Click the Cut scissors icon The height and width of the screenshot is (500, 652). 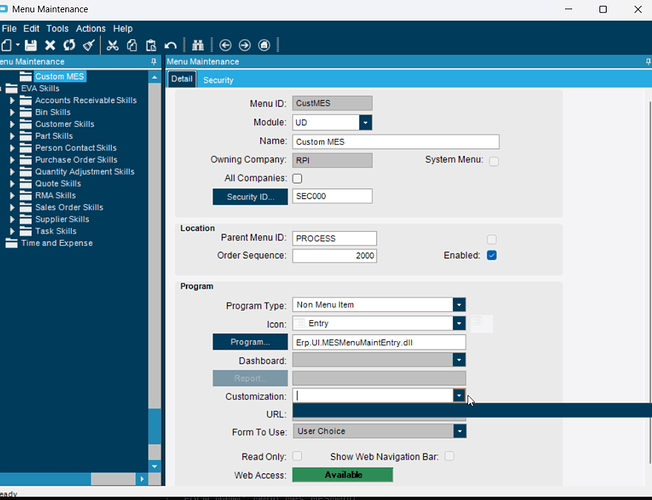pyautogui.click(x=112, y=45)
